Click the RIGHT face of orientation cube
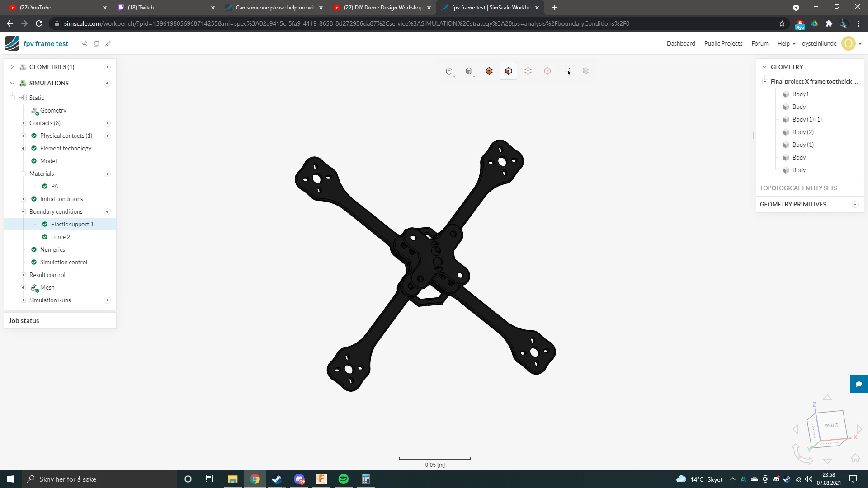The image size is (868, 488). pyautogui.click(x=831, y=426)
